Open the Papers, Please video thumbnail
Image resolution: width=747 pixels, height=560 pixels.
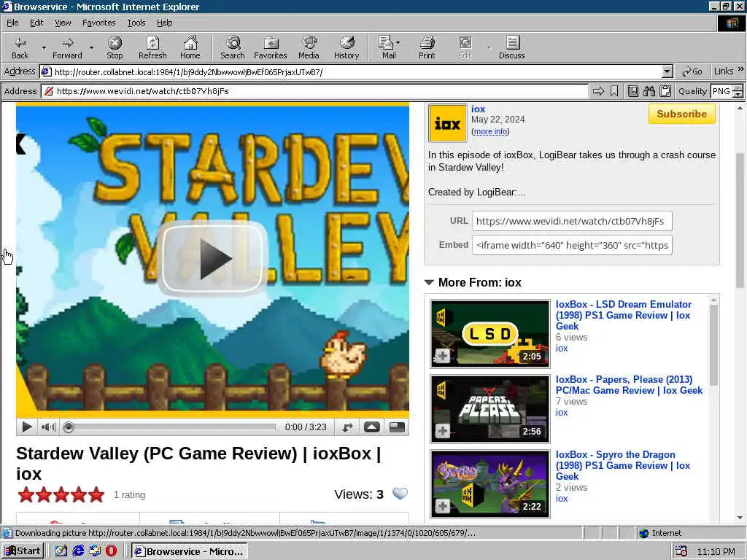490,409
